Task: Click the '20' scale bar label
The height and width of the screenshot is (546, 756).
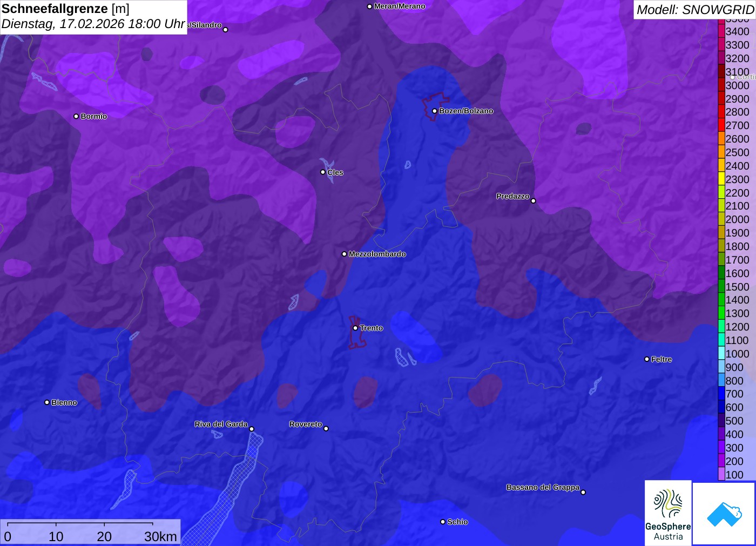Action: [104, 536]
